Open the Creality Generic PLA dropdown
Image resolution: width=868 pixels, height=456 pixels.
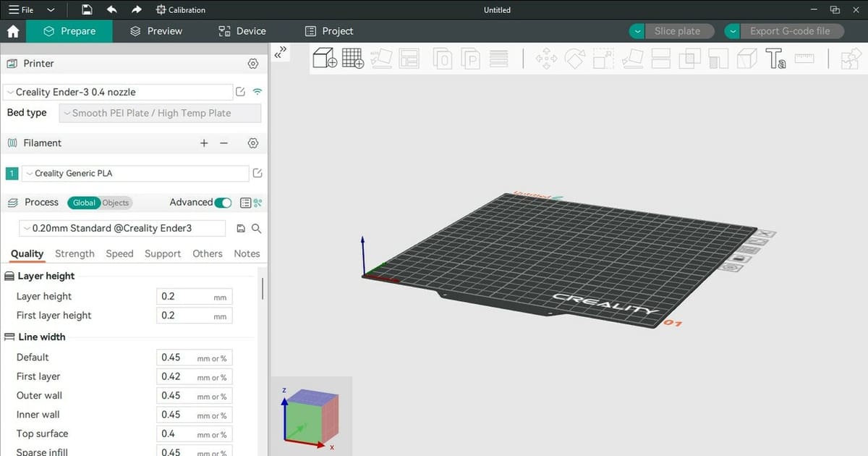[135, 173]
